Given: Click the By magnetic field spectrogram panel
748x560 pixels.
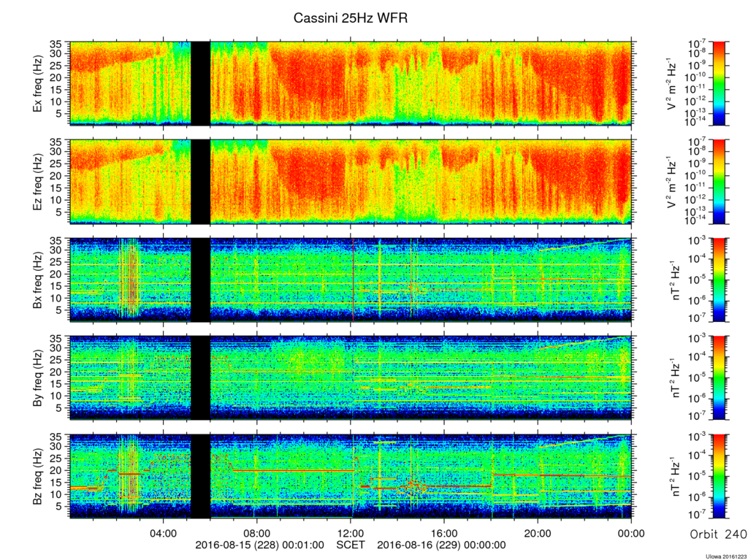Looking at the screenshot, I should click(351, 377).
